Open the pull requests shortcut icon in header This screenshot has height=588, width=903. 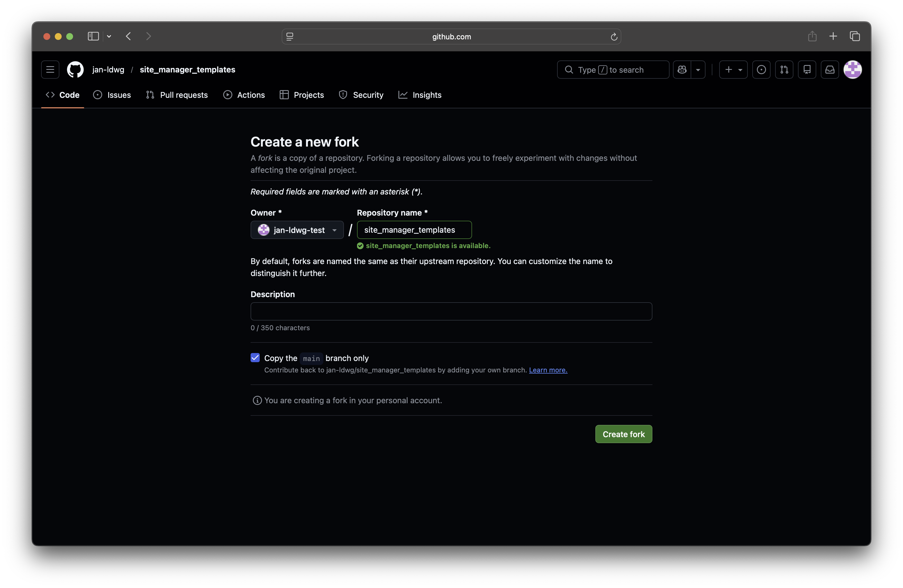784,70
